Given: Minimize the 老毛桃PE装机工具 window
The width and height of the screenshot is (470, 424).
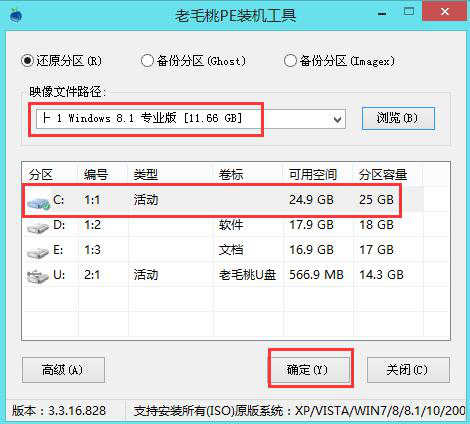Looking at the screenshot, I should 382,14.
